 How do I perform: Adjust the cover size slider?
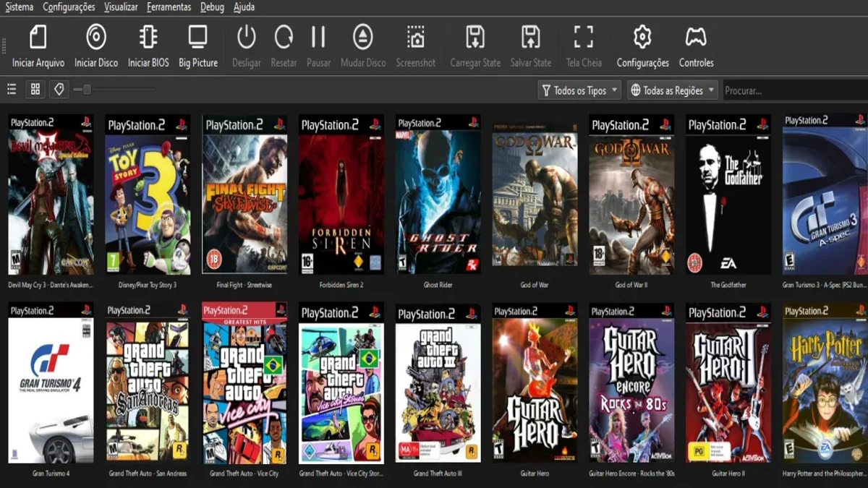coord(114,90)
